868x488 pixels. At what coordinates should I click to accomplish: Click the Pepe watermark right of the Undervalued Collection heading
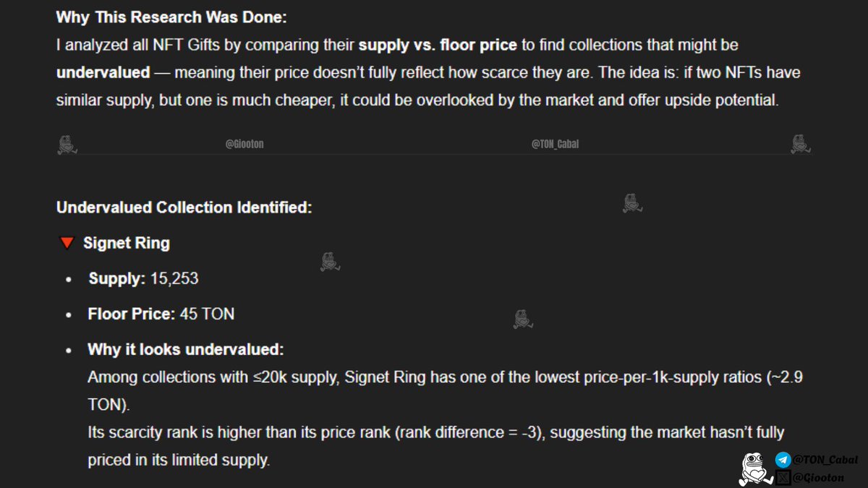(x=632, y=203)
